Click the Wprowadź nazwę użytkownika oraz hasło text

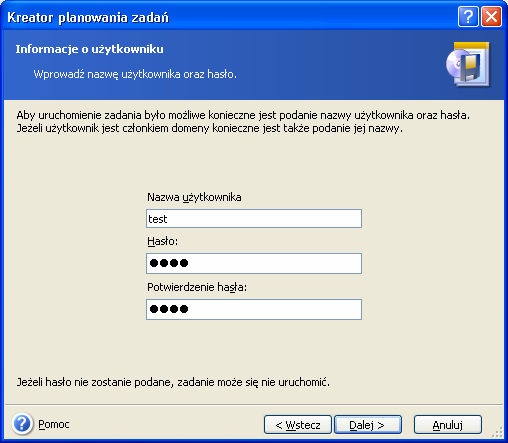135,74
